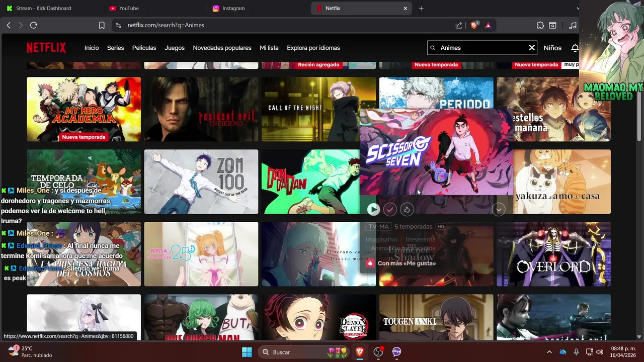Screen dimensions: 644x362
Task: Go to Netflix Inicio
Action: pyautogui.click(x=92, y=48)
